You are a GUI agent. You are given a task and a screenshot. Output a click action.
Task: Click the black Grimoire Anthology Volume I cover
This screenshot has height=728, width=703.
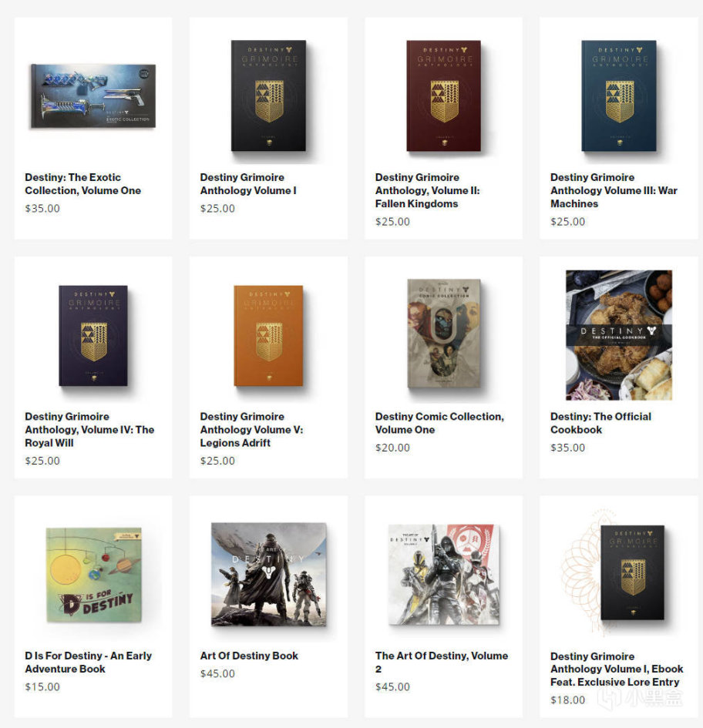268,96
